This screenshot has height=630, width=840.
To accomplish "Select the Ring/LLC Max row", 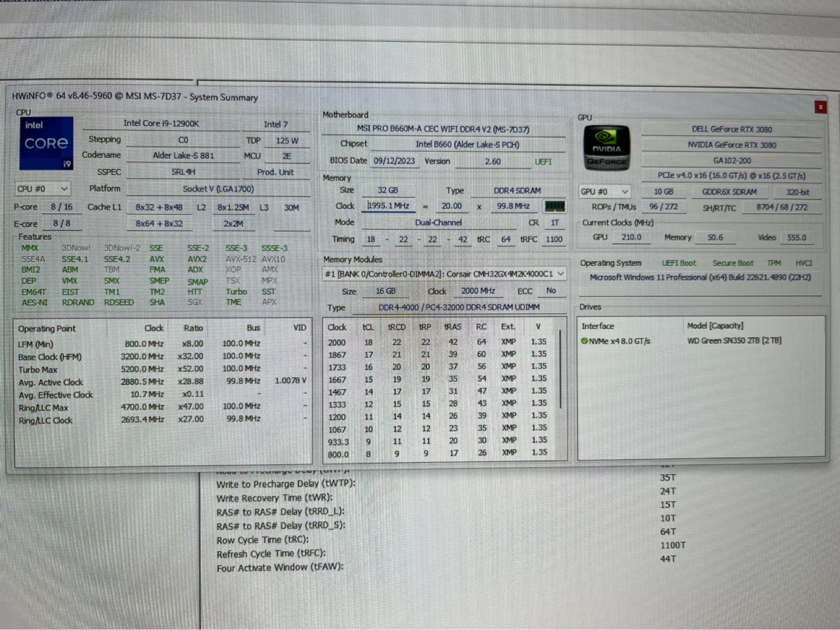I will click(x=162, y=407).
